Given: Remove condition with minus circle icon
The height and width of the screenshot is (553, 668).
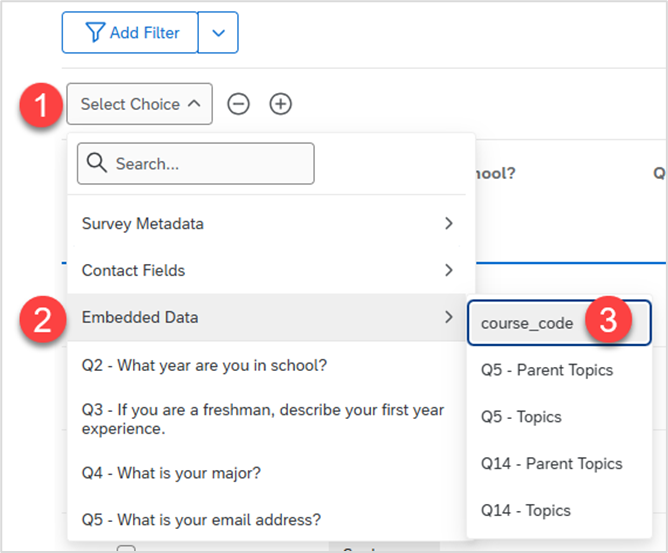Looking at the screenshot, I should point(238,104).
